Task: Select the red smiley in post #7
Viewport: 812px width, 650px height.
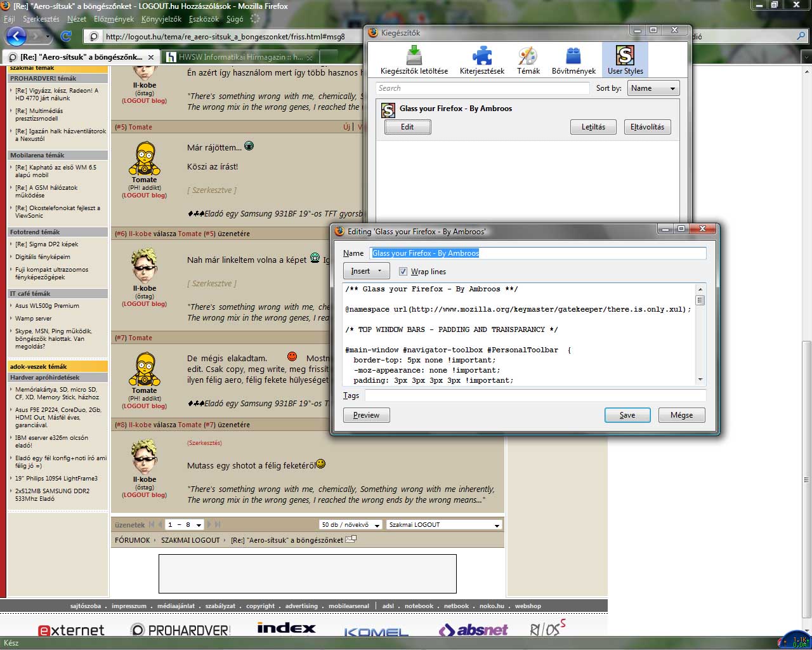Action: (292, 356)
